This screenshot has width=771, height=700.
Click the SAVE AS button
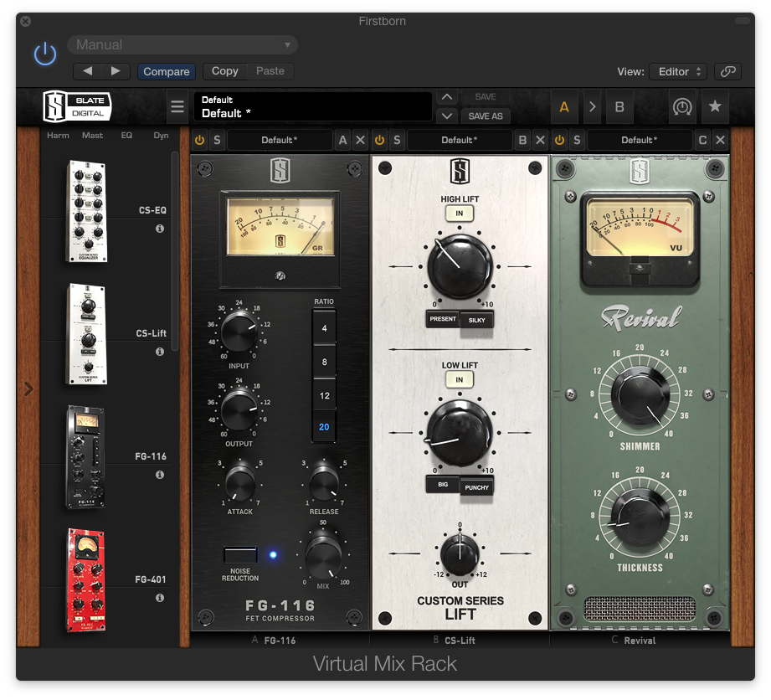click(x=486, y=116)
